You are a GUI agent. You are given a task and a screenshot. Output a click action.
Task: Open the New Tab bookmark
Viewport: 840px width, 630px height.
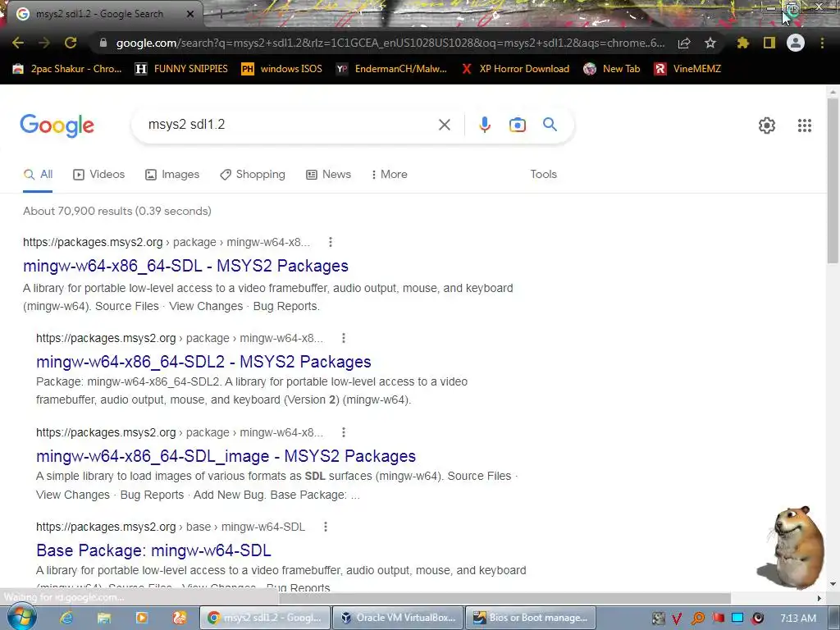(612, 69)
